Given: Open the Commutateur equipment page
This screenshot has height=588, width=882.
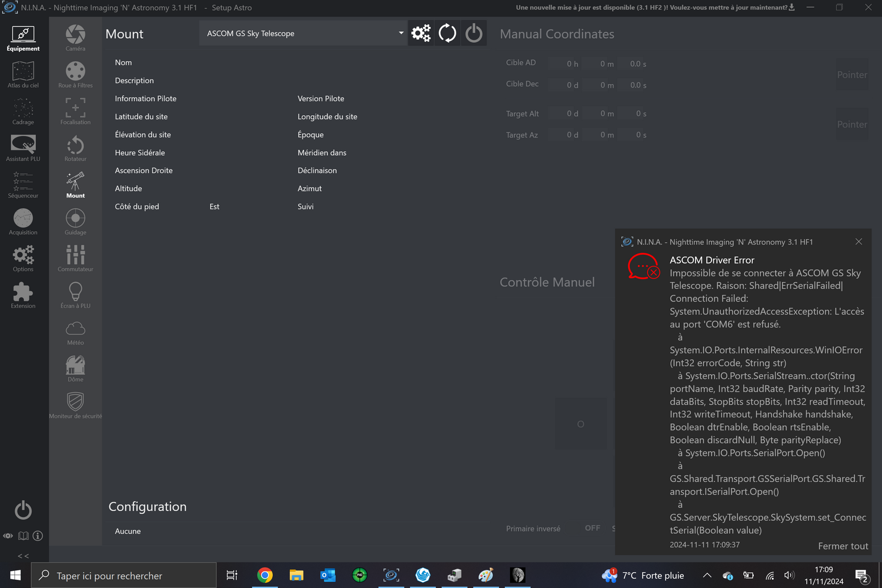Looking at the screenshot, I should pyautogui.click(x=75, y=259).
